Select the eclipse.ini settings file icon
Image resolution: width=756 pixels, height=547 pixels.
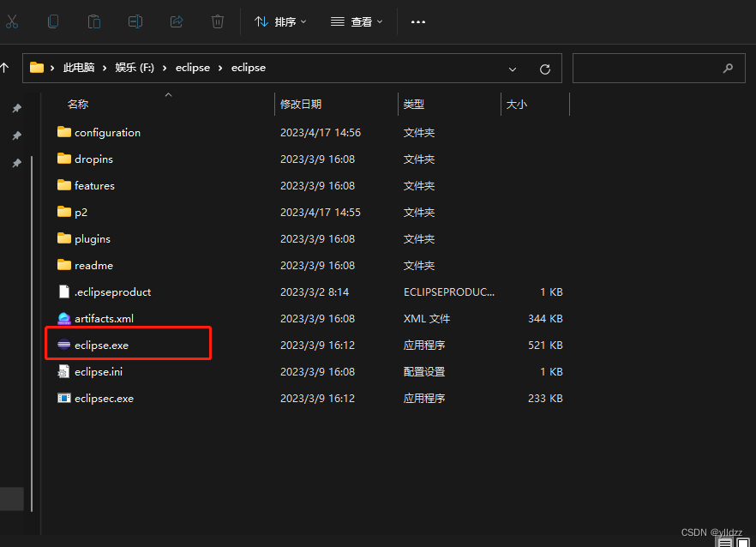pos(63,371)
